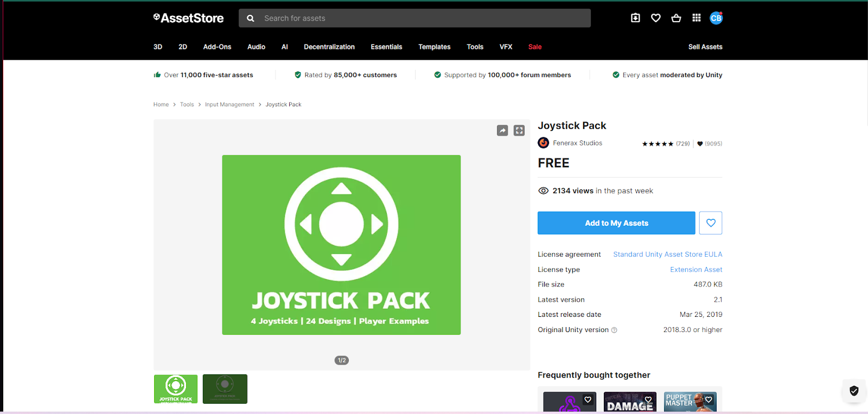Open the Tools nav menu
The image size is (868, 414).
click(x=475, y=47)
